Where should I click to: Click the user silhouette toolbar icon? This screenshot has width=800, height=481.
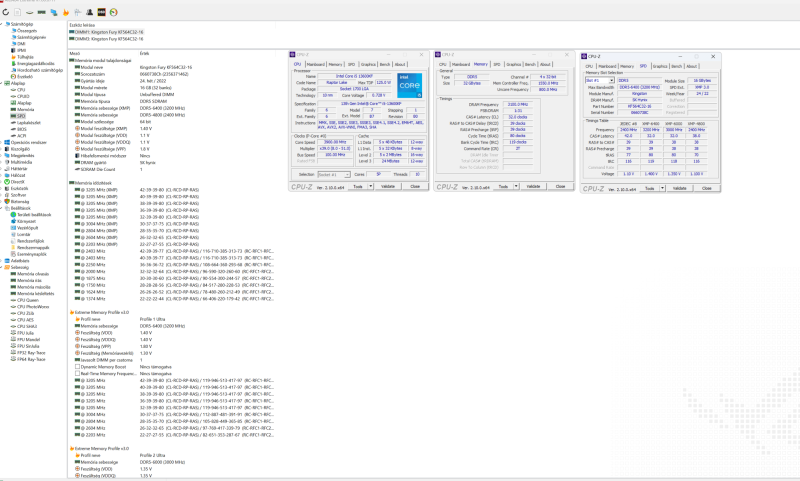pos(89,12)
